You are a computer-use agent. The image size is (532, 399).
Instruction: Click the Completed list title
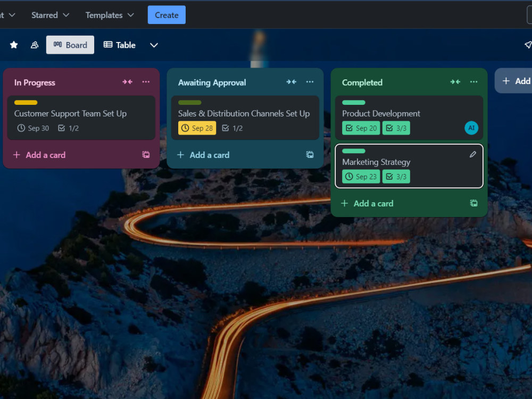(x=362, y=82)
